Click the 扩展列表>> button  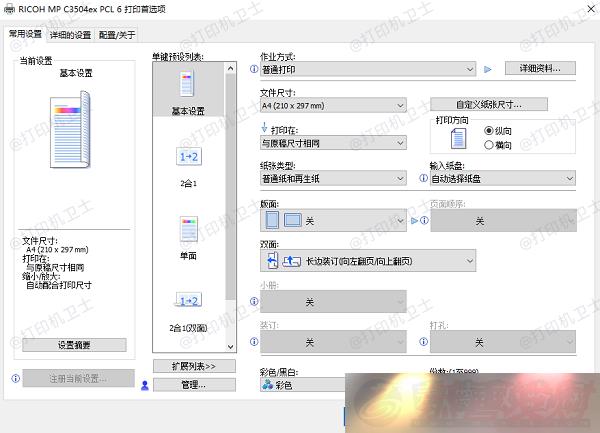point(194,366)
